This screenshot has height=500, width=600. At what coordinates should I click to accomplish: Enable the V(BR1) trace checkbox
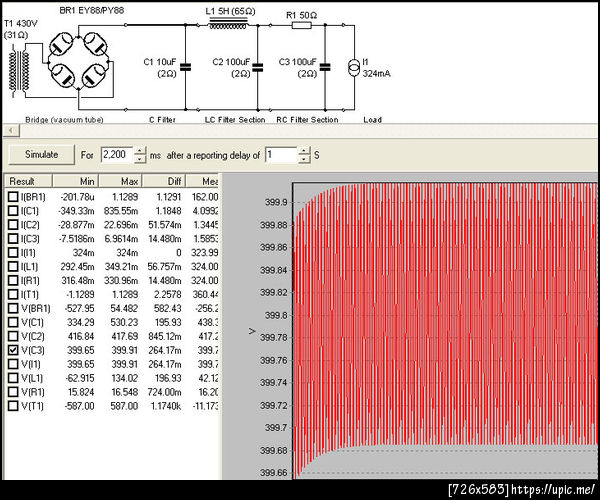tap(13, 308)
